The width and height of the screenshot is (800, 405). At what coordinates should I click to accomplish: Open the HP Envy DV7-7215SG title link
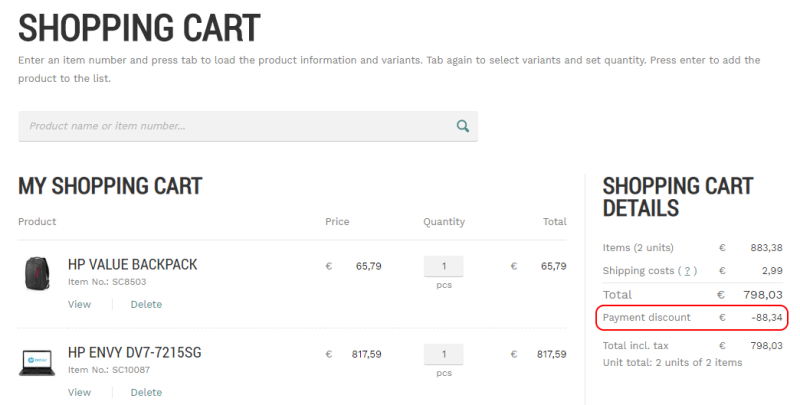pyautogui.click(x=134, y=353)
